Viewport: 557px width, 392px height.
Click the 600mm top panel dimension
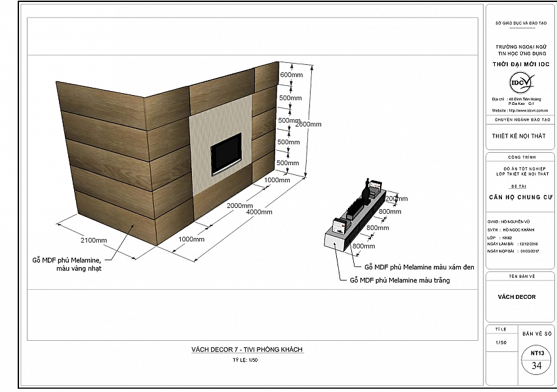[x=290, y=75]
